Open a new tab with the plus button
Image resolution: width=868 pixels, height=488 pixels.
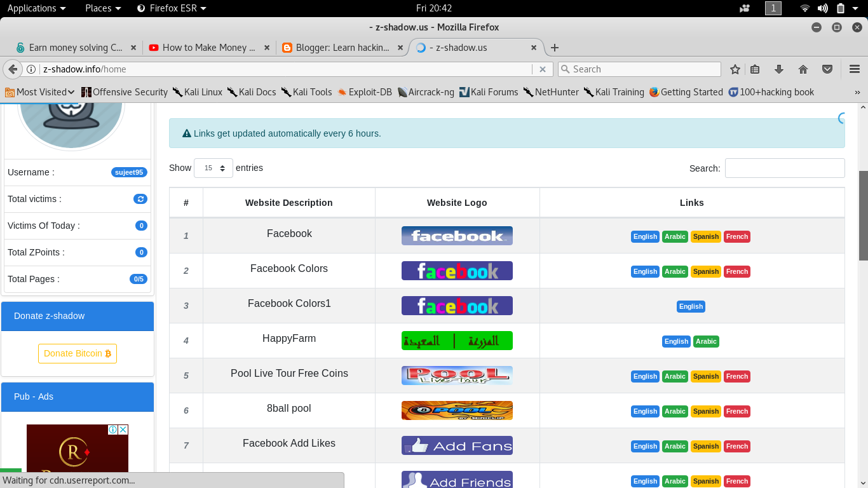pos(555,48)
